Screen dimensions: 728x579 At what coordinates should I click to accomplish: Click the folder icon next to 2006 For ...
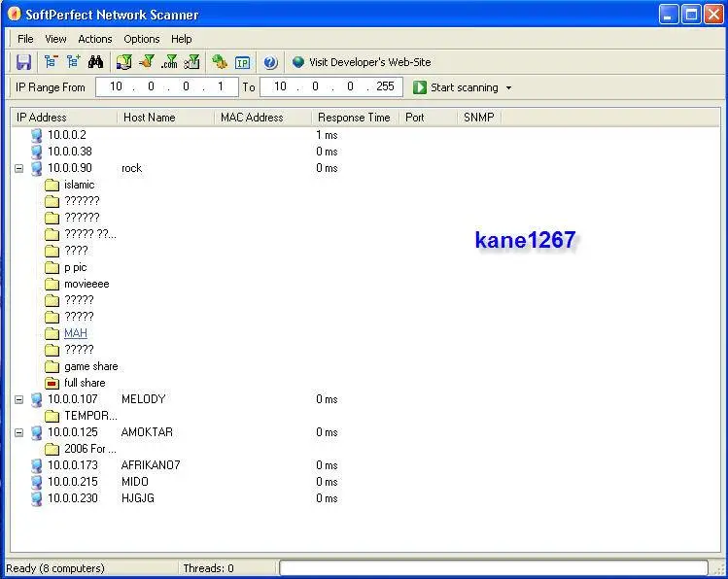click(x=52, y=449)
